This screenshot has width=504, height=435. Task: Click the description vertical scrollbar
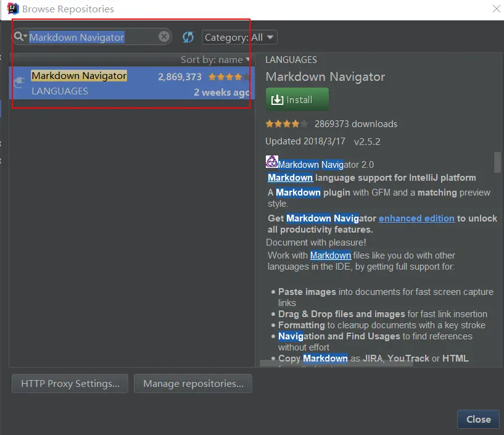click(497, 162)
